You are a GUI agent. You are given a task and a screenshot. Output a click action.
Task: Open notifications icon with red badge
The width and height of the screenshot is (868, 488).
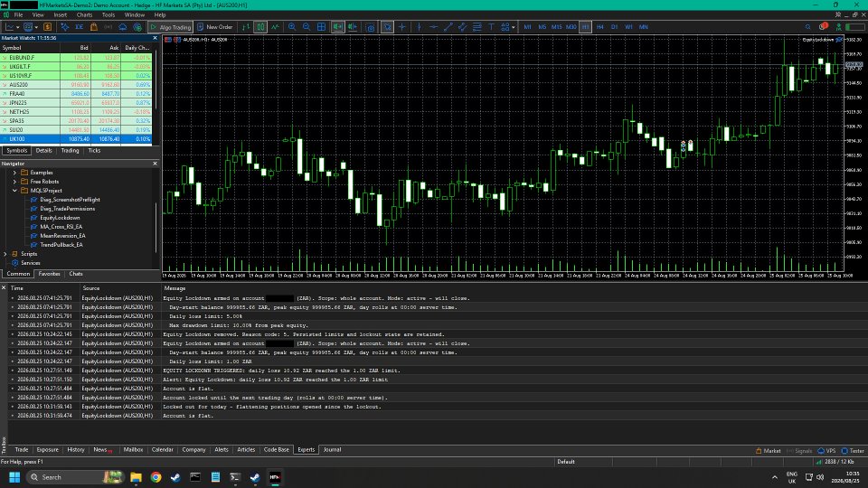click(x=823, y=26)
